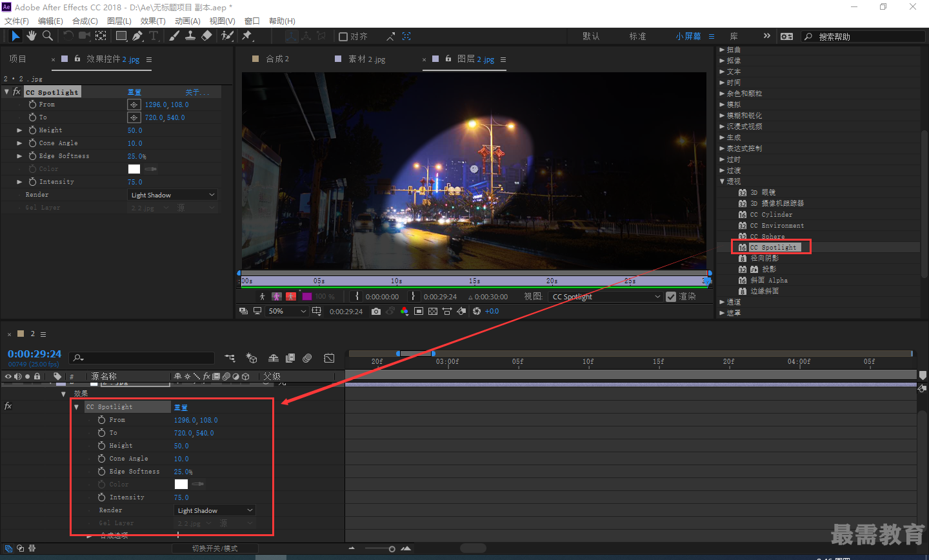Click the crosshair point picker for To
This screenshot has width=929, height=560.
coord(134,117)
